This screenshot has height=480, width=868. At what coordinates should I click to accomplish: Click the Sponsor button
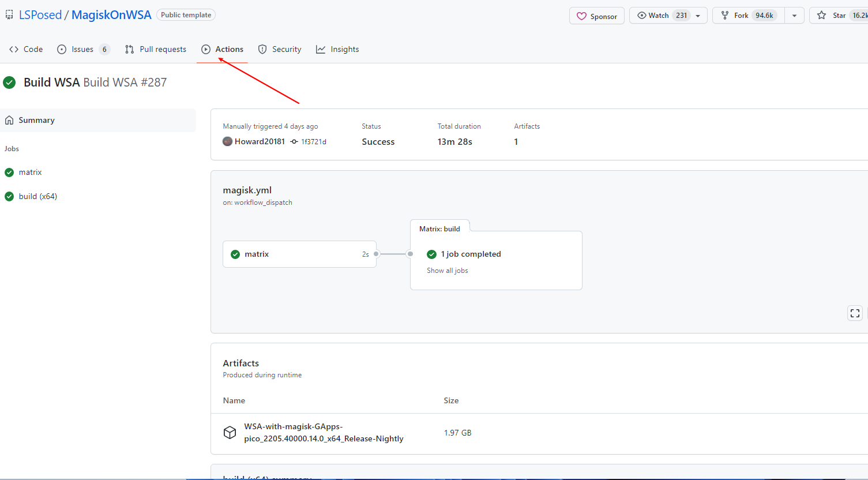[x=597, y=16]
